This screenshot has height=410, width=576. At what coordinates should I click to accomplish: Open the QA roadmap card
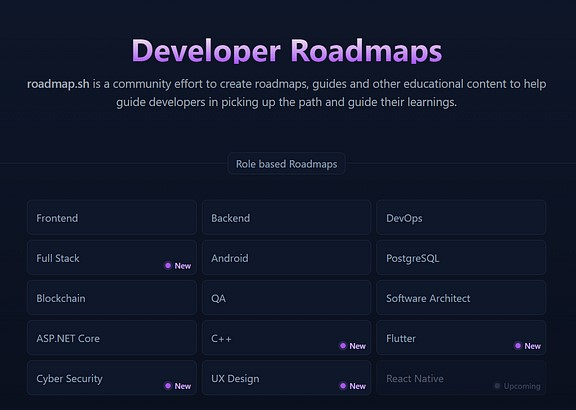click(287, 298)
